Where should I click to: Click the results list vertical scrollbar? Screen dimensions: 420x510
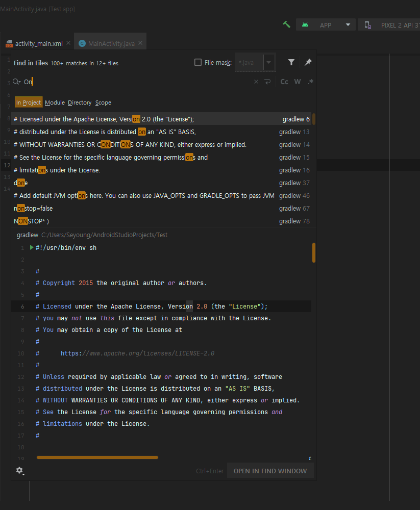[314, 119]
